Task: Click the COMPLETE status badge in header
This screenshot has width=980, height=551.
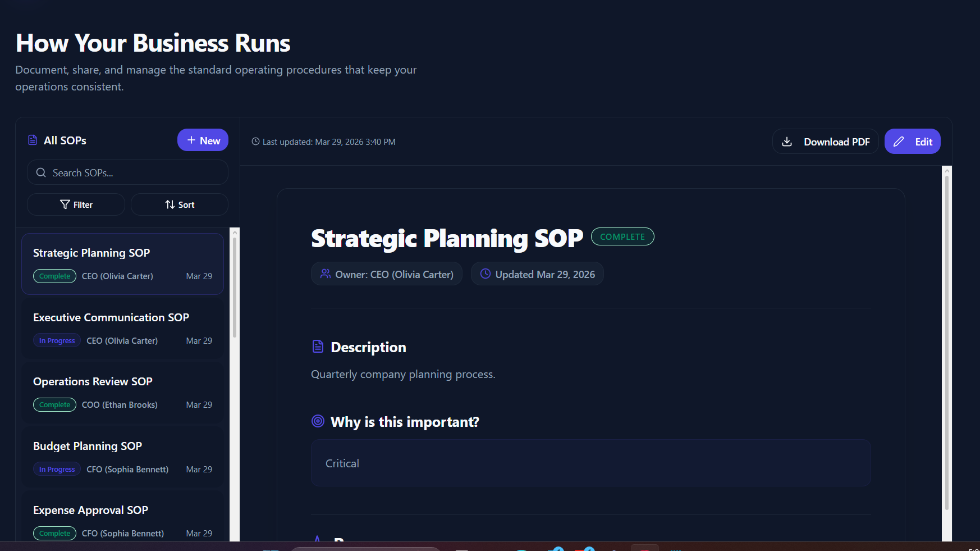Action: pyautogui.click(x=622, y=236)
